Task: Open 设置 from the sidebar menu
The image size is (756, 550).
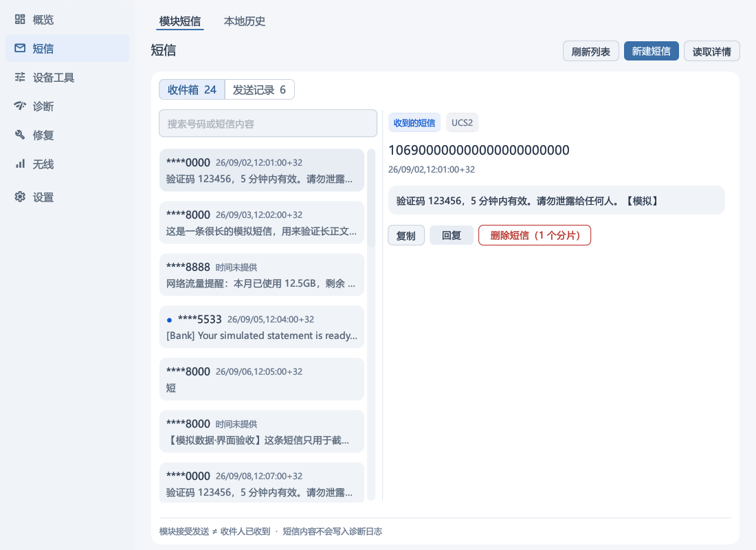Action: click(x=67, y=197)
